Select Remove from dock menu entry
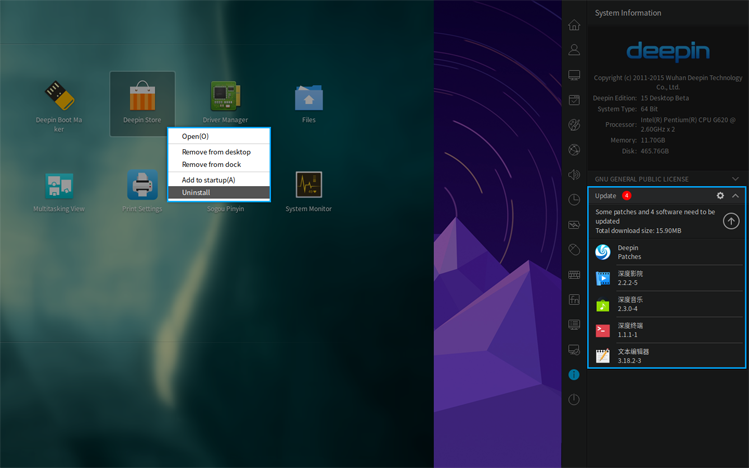The width and height of the screenshot is (749, 468). coord(219,164)
